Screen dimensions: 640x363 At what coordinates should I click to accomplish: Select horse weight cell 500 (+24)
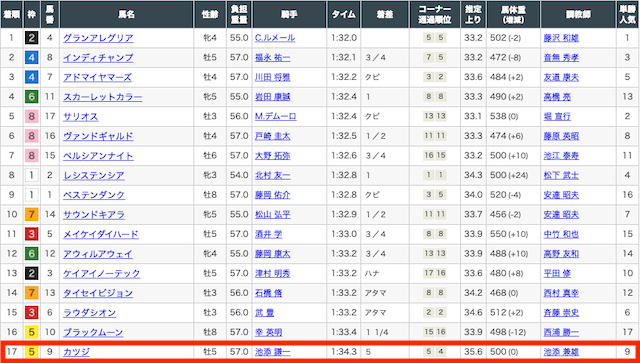tap(509, 175)
